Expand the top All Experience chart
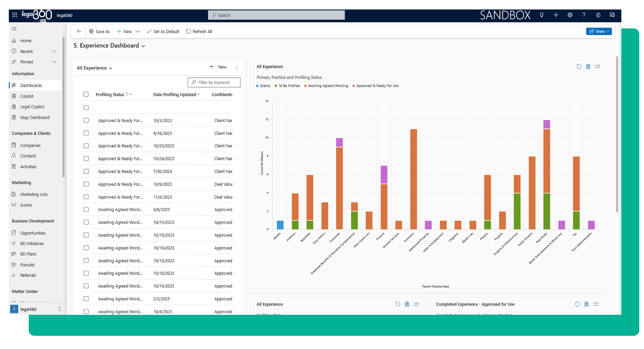The height and width of the screenshot is (349, 644). 598,67
